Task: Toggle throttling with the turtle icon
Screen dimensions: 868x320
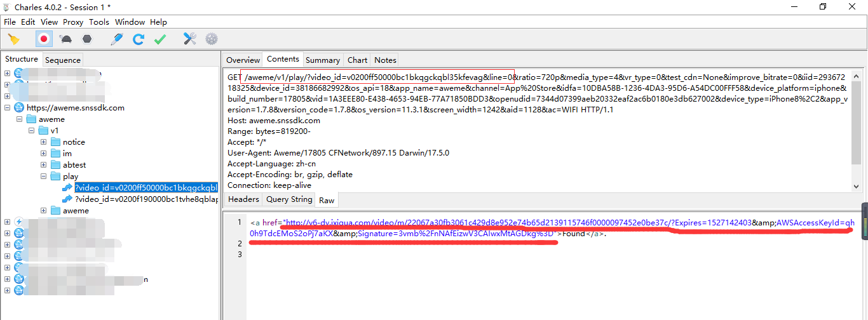Action: 65,39
